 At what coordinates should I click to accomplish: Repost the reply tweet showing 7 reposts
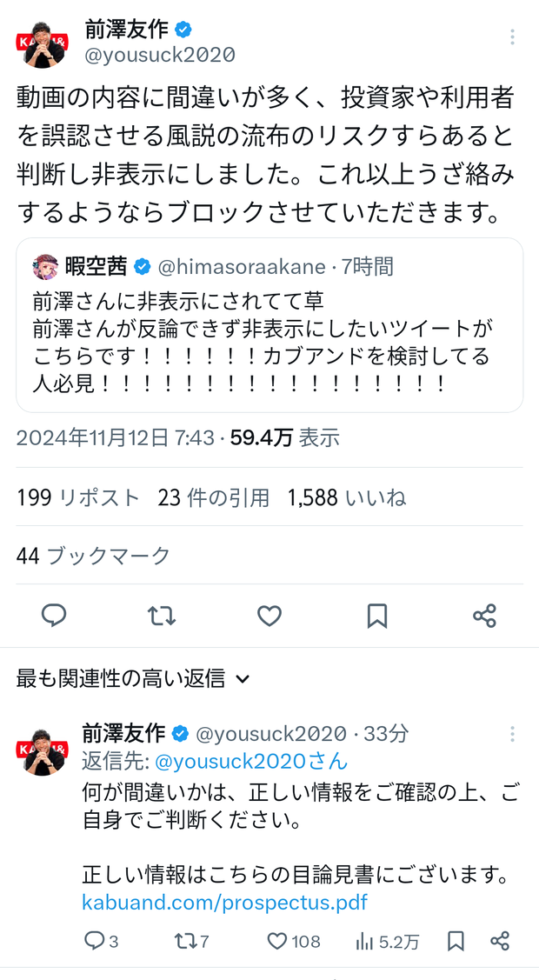coord(191,941)
